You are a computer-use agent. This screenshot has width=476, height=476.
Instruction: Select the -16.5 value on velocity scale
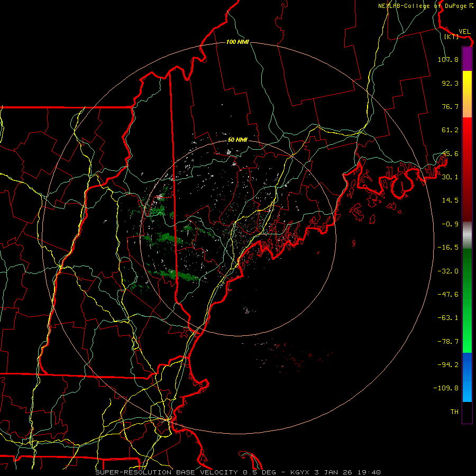pyautogui.click(x=448, y=248)
